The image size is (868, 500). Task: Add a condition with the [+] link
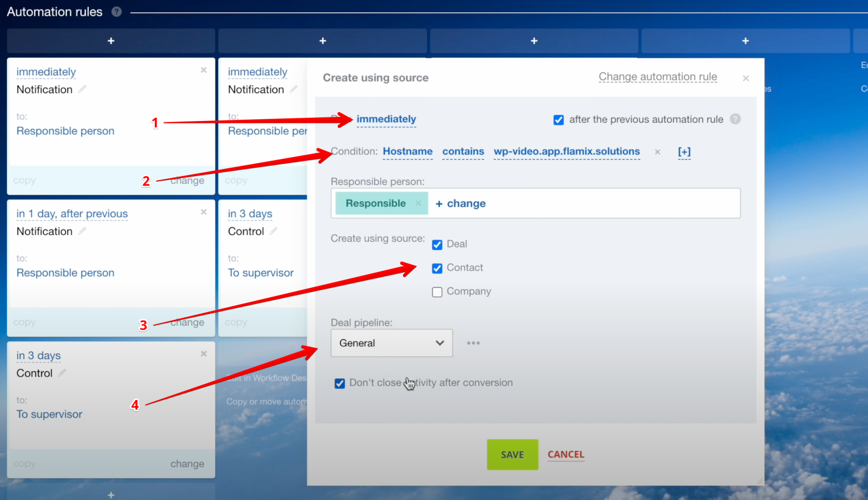click(x=684, y=152)
